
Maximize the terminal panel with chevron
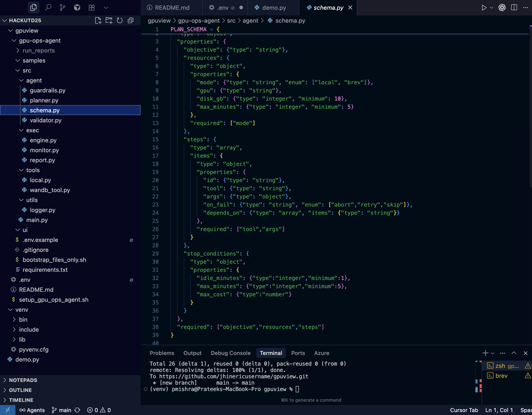pos(514,353)
